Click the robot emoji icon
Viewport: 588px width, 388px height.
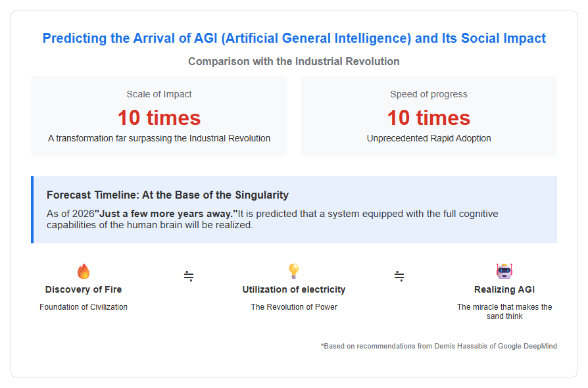click(504, 271)
